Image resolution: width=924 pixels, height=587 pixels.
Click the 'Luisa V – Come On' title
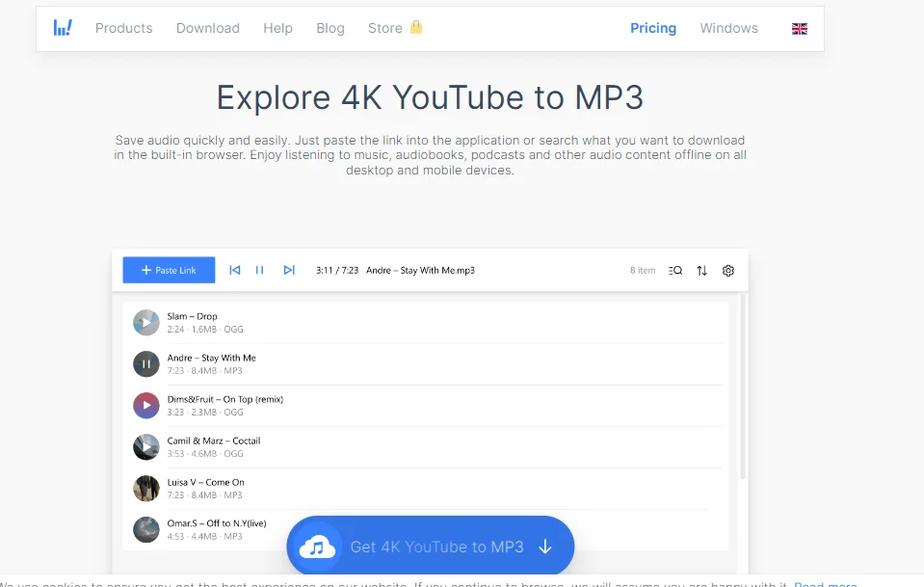click(205, 482)
